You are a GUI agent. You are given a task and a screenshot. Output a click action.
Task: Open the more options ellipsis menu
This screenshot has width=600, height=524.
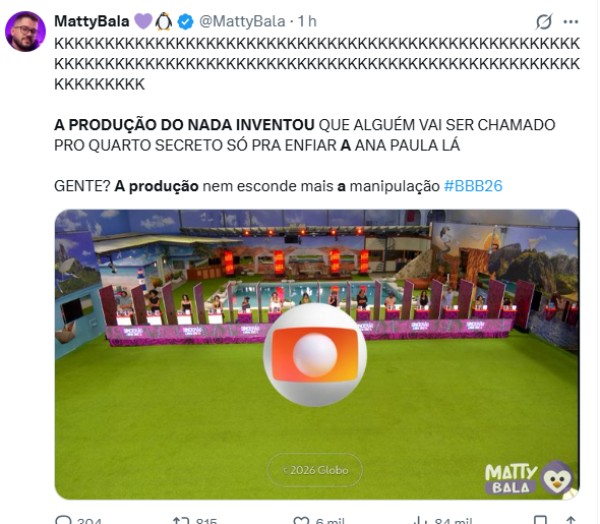coord(571,22)
